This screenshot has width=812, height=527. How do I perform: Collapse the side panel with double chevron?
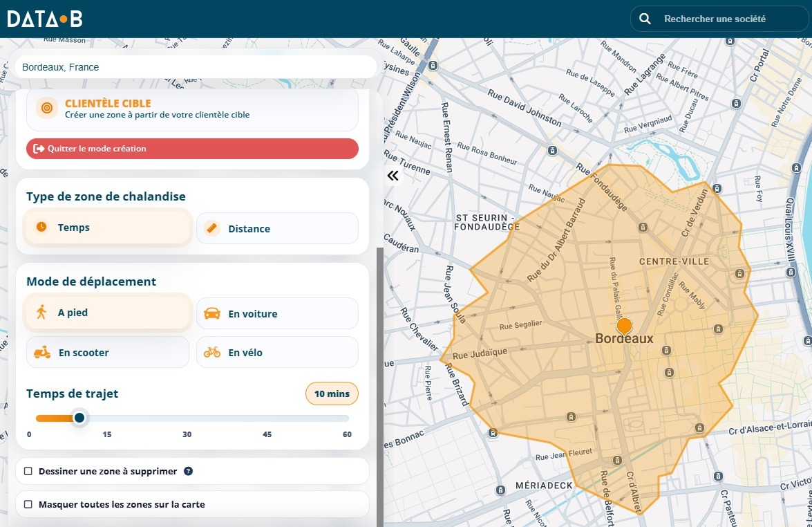tap(393, 176)
